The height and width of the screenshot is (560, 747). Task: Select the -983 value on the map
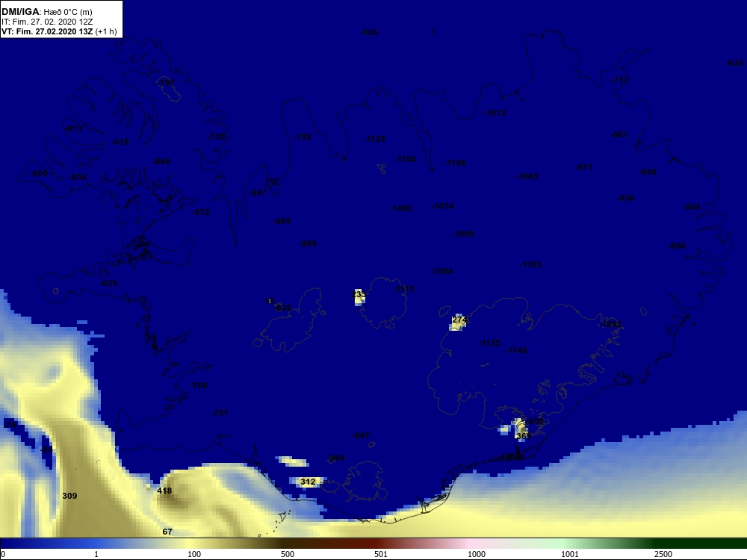pos(282,221)
